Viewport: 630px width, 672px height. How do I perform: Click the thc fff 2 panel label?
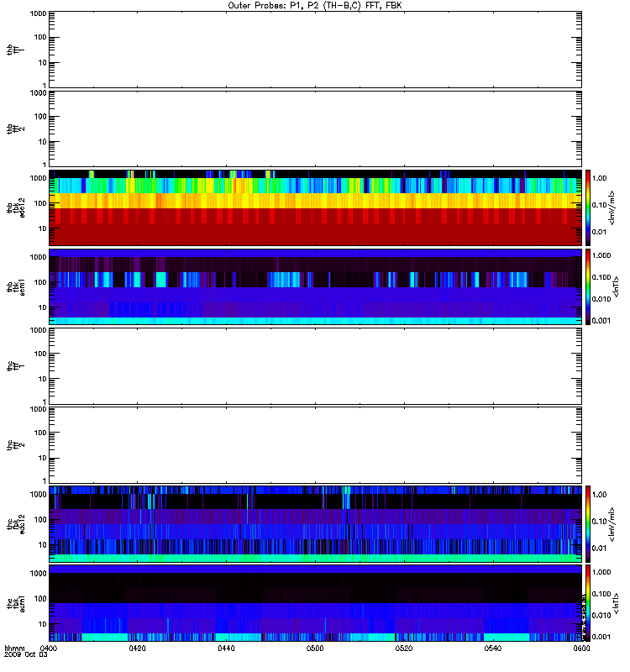click(15, 445)
